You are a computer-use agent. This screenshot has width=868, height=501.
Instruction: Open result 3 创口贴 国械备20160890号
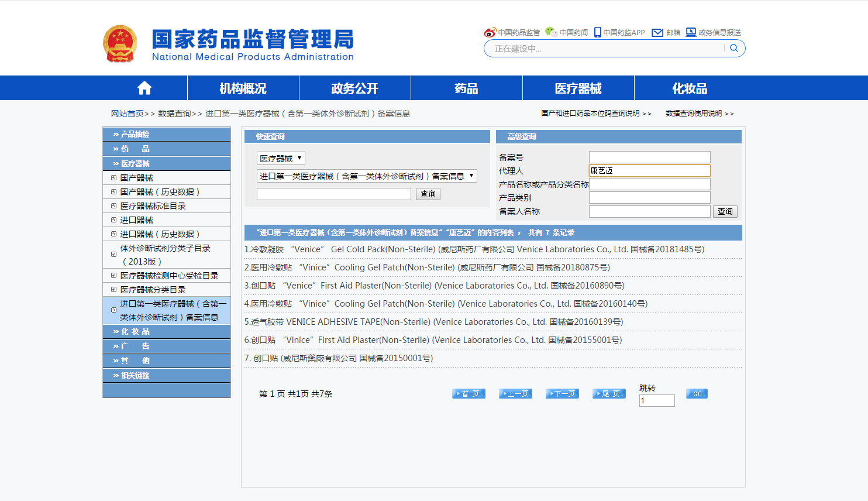[x=435, y=286]
